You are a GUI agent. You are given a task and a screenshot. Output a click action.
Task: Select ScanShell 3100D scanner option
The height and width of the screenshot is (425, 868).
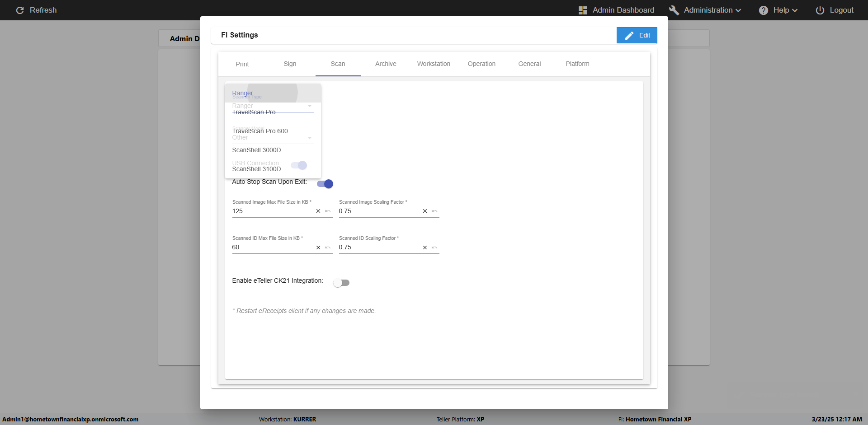pyautogui.click(x=273, y=169)
